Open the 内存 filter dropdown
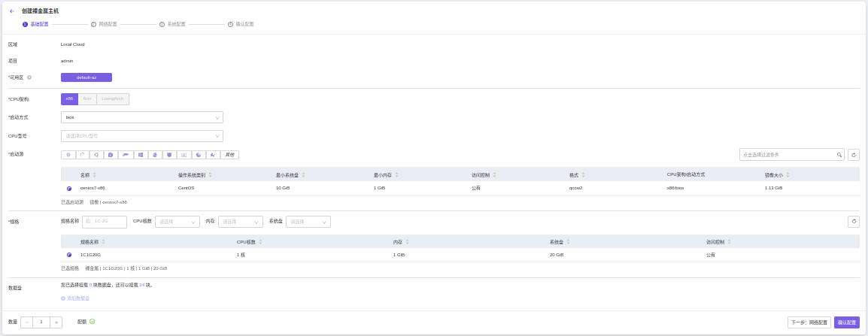868x336 pixels. [x=240, y=222]
